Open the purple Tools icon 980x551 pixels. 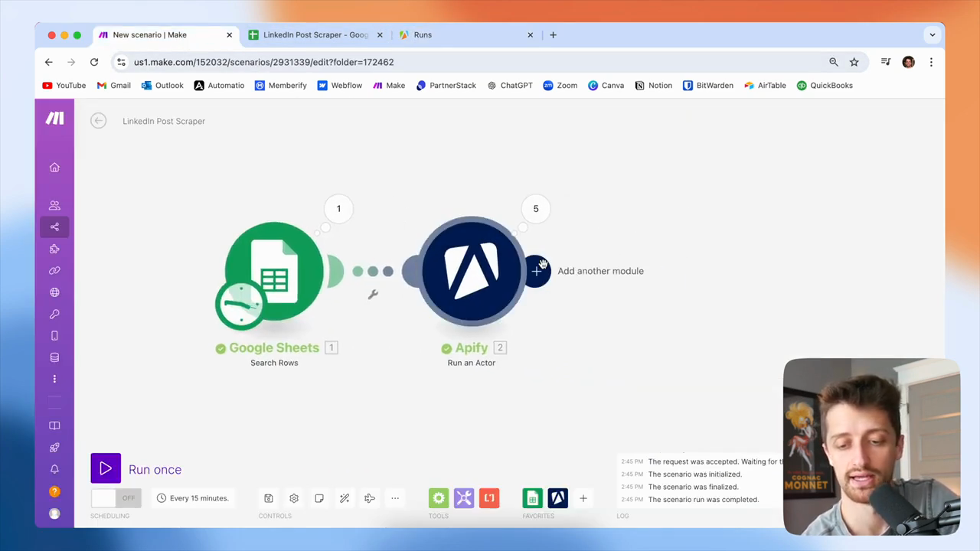pos(464,498)
